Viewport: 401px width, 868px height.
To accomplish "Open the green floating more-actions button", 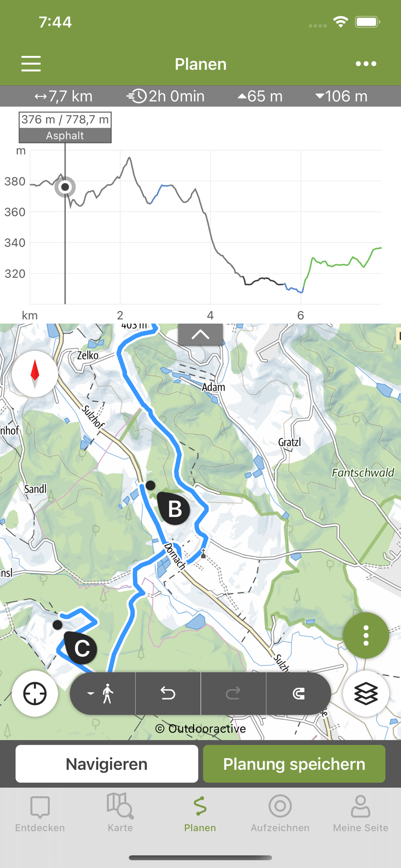I will pos(366,635).
